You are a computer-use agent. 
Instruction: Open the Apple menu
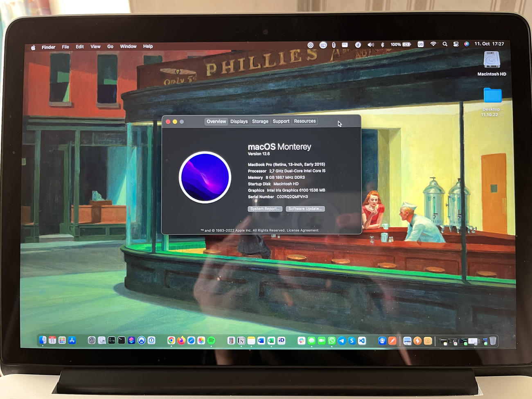(x=33, y=47)
